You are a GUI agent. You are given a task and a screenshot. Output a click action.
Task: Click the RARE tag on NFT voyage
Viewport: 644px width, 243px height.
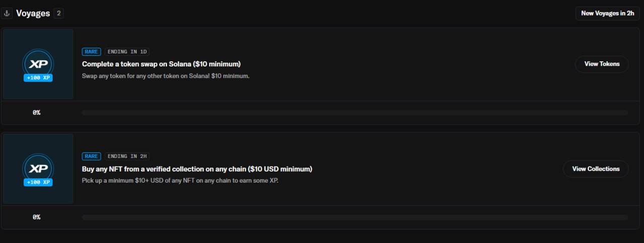point(92,156)
